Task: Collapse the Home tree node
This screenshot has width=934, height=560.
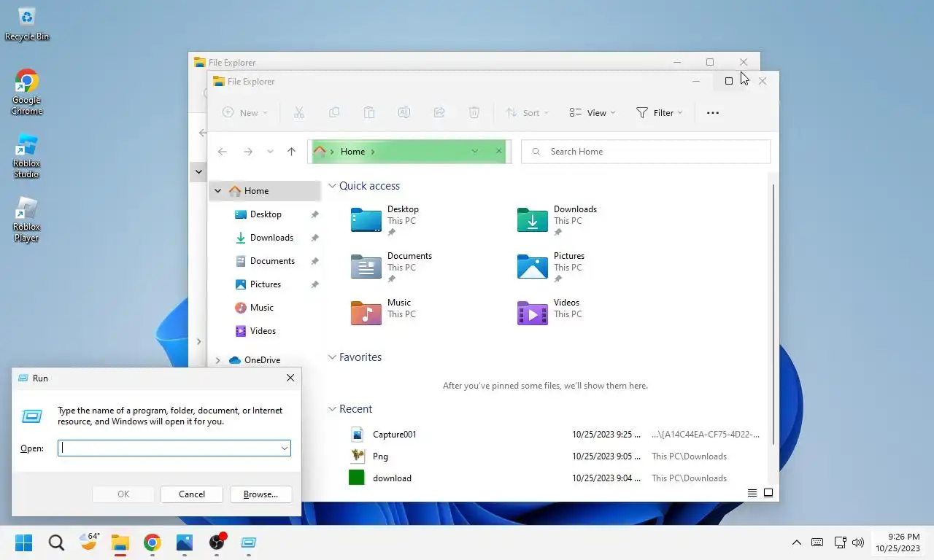Action: tap(217, 191)
